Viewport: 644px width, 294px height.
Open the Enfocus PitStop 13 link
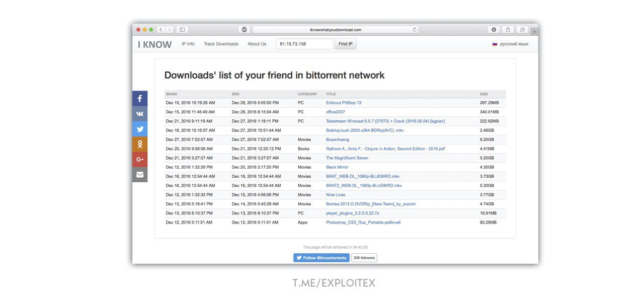coord(344,103)
